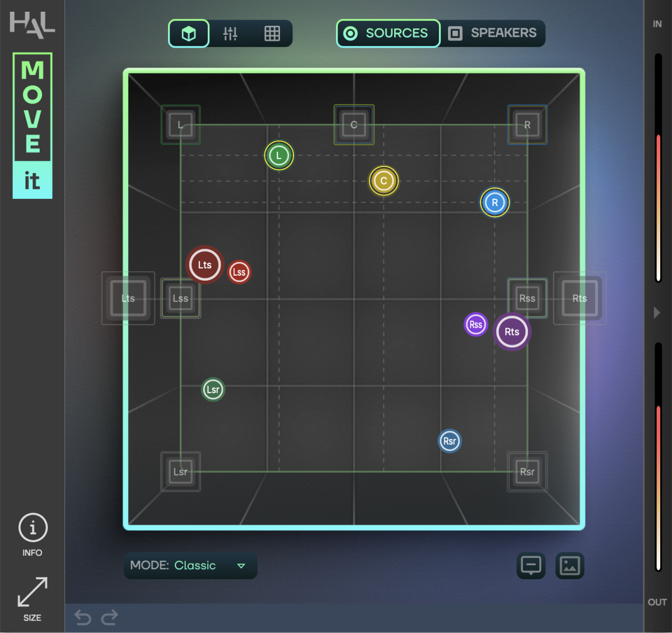The image size is (672, 633).
Task: Open the mixer faders view
Action: (x=230, y=34)
